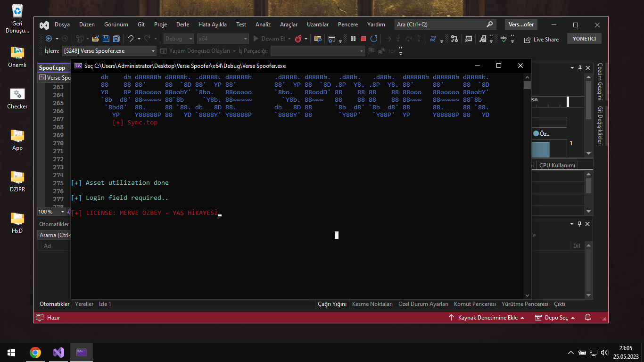Viewport: 644px width, 362px height.
Task: Open the x64 platform dropdown
Action: (223, 39)
